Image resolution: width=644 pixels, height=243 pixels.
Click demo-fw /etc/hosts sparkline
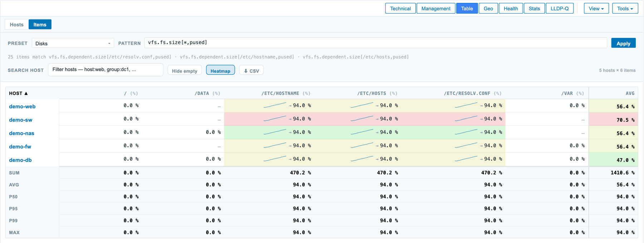[362, 145]
